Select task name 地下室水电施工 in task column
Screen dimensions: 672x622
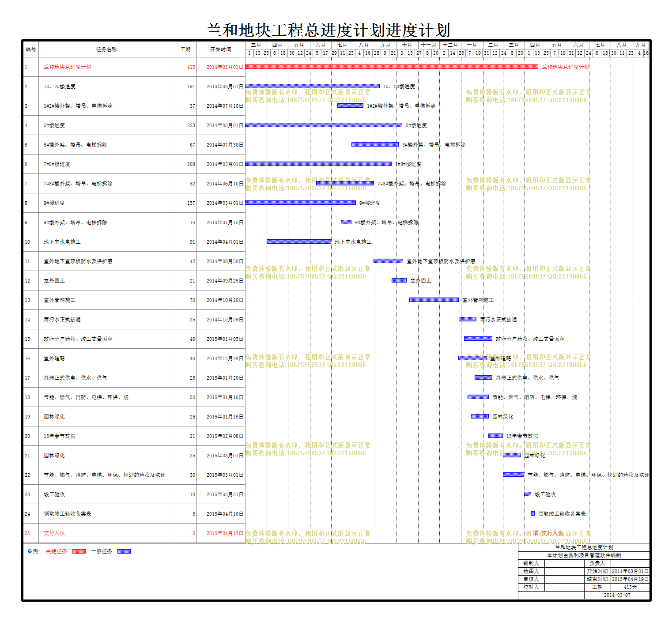point(62,242)
